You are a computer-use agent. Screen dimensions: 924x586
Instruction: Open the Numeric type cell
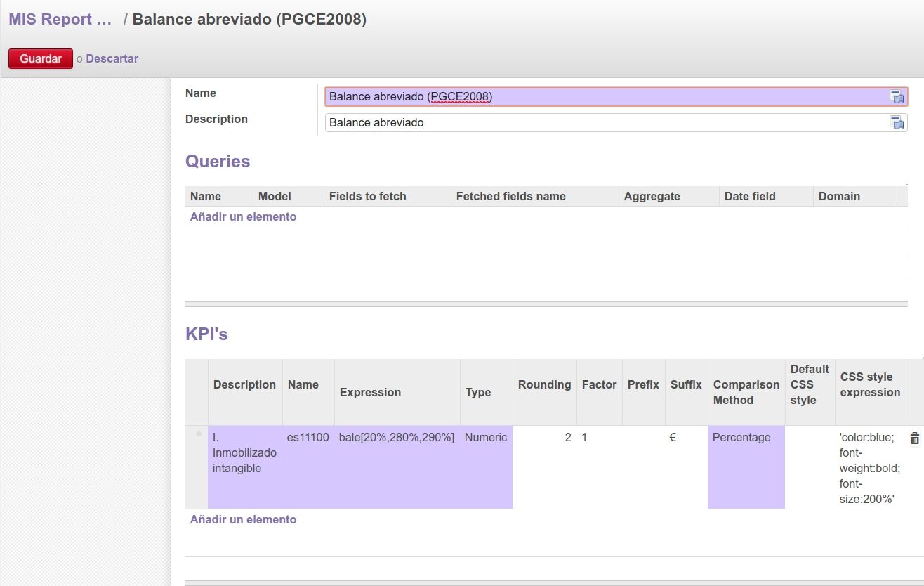[486, 438]
